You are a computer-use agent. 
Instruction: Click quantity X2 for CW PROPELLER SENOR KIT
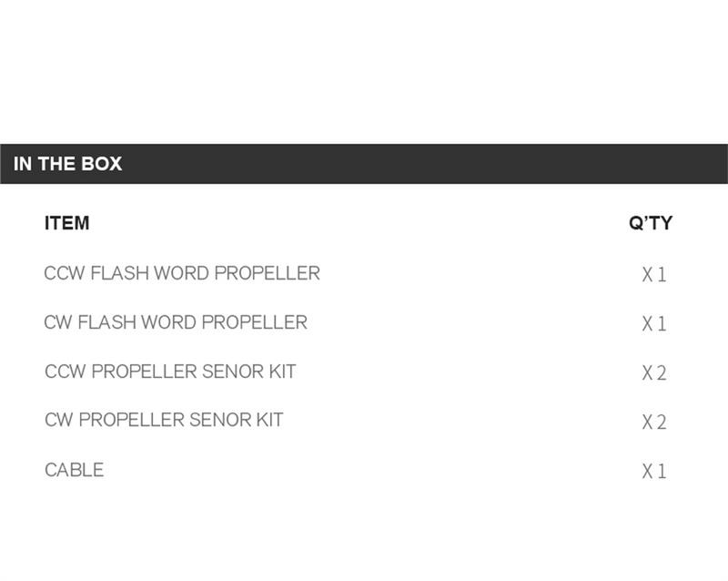pyautogui.click(x=654, y=422)
